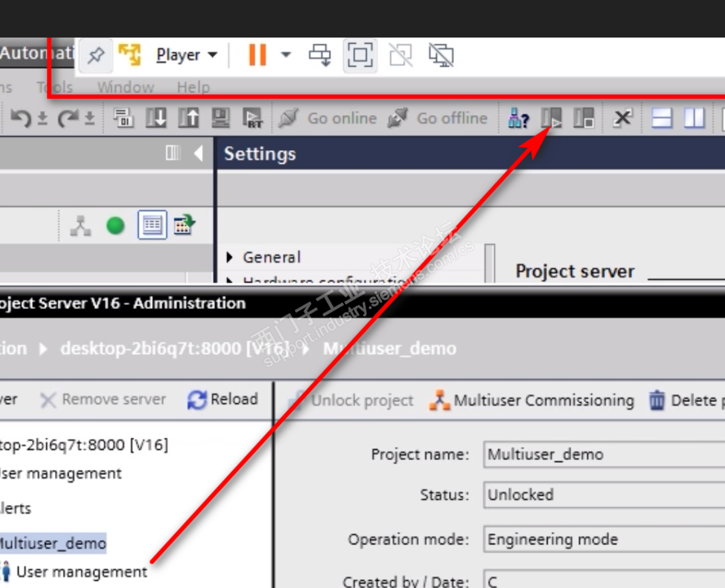Click the Unity mode icon
The width and height of the screenshot is (725, 588).
[400, 55]
